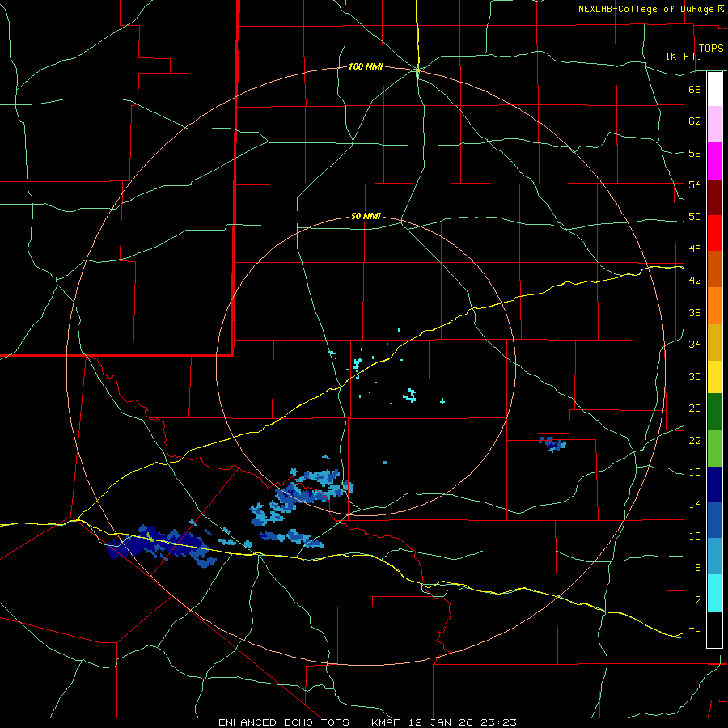
Task: Select the 10 legend value
Action: coord(695,536)
